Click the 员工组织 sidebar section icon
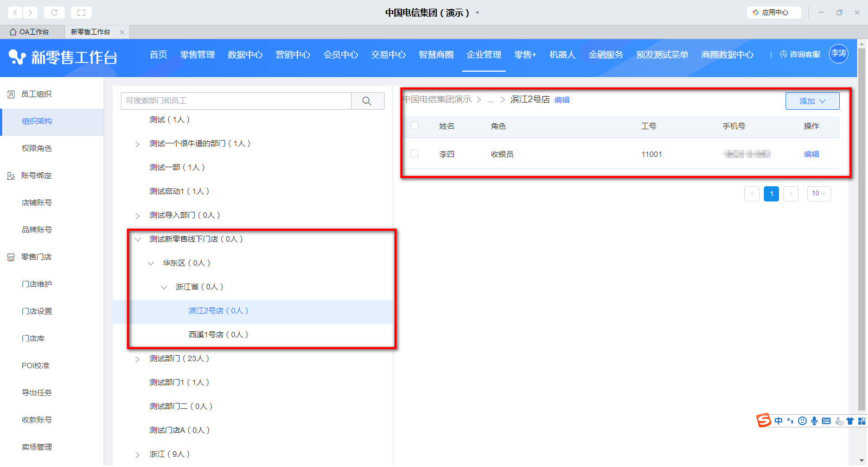This screenshot has width=868, height=467. click(11, 94)
